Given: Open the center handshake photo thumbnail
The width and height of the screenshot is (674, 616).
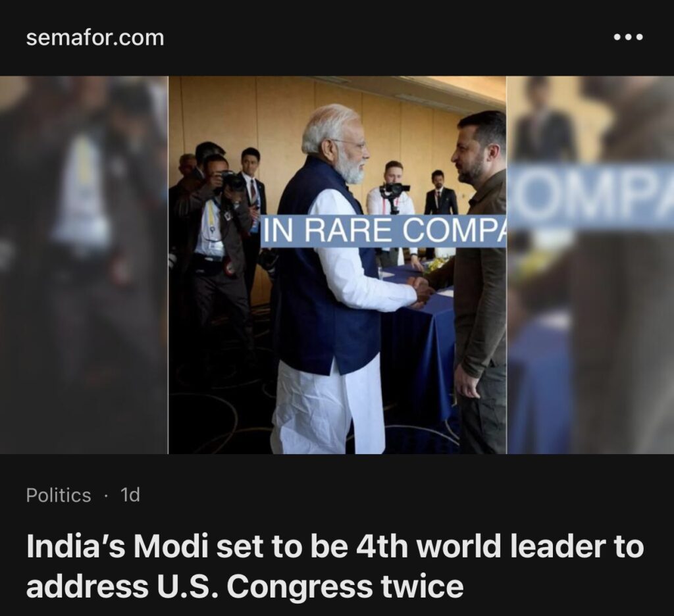Looking at the screenshot, I should pos(337,265).
